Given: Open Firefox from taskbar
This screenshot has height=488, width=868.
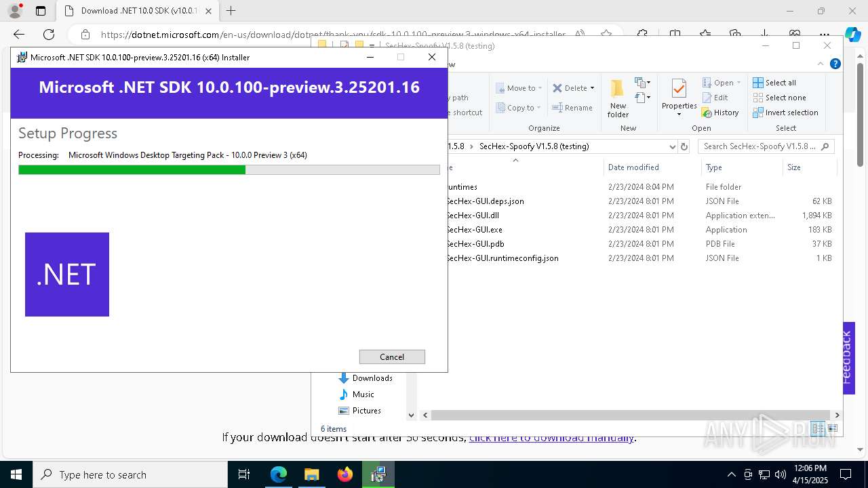Looking at the screenshot, I should [x=345, y=474].
